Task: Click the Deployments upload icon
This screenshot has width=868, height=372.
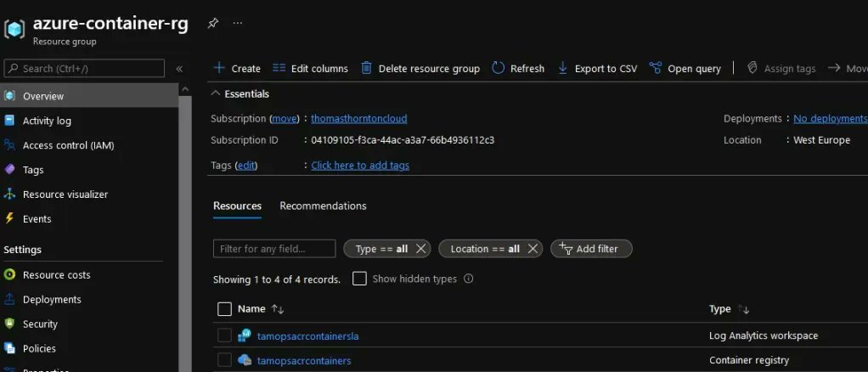Action: click(x=9, y=299)
